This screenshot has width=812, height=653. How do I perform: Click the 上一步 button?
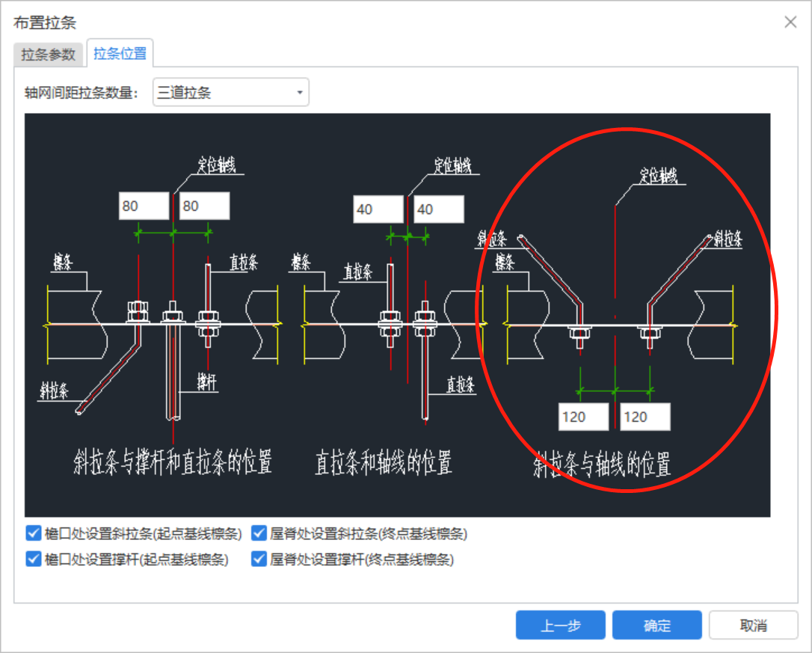[560, 625]
